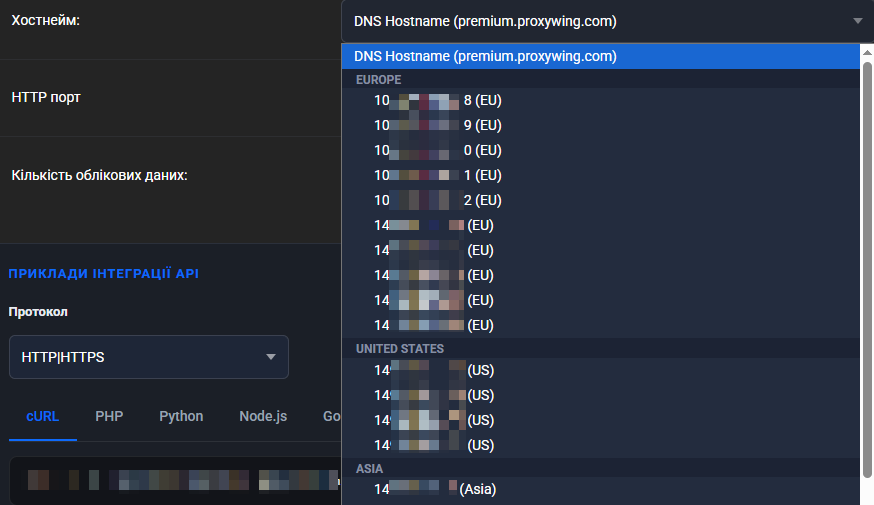Select the (Asia) host option
This screenshot has height=505, width=874.
pyautogui.click(x=600, y=489)
